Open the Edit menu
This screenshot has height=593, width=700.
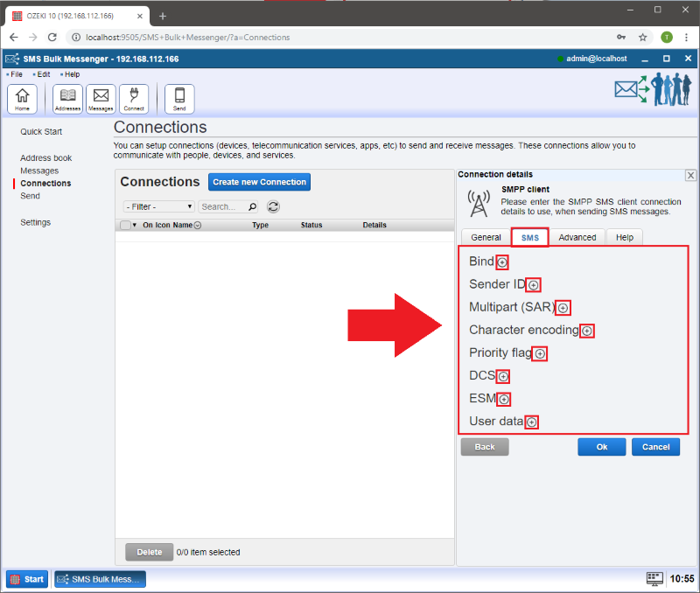43,74
